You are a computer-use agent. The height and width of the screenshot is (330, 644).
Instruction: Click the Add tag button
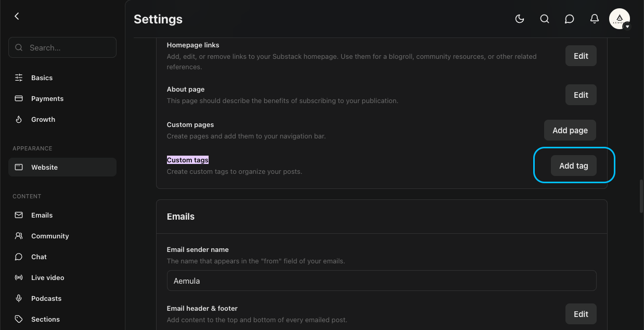point(573,166)
